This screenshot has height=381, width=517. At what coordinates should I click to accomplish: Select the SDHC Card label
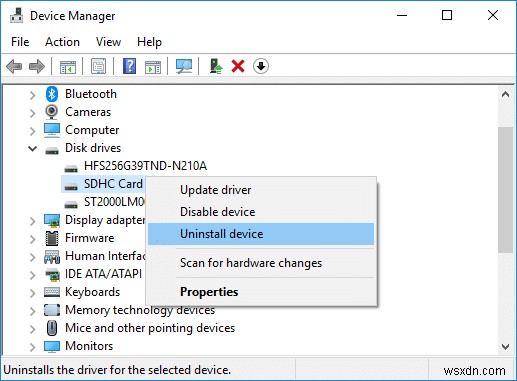113,184
